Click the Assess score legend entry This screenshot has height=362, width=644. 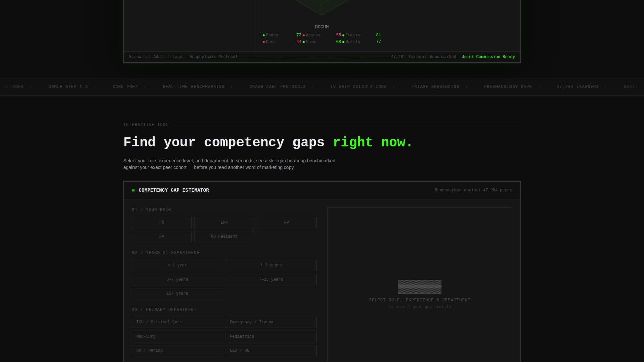click(x=322, y=35)
